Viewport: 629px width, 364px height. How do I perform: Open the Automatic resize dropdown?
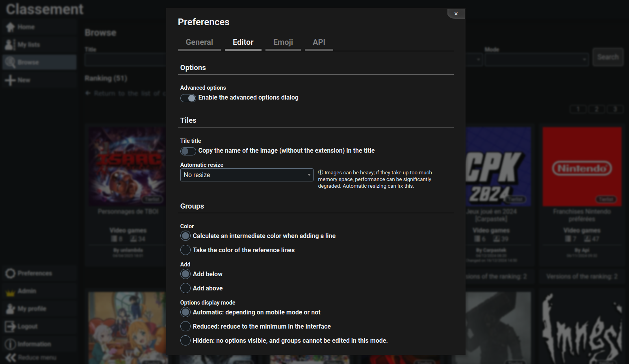247,175
